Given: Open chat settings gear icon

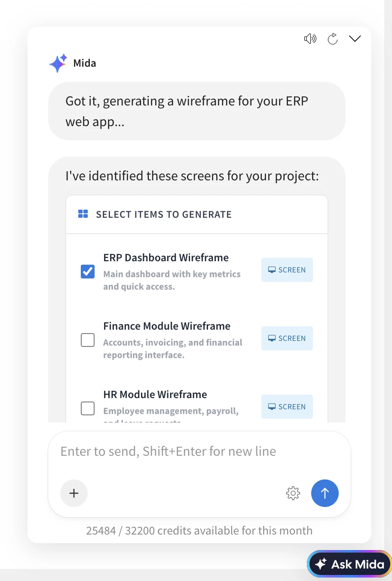Looking at the screenshot, I should point(293,493).
